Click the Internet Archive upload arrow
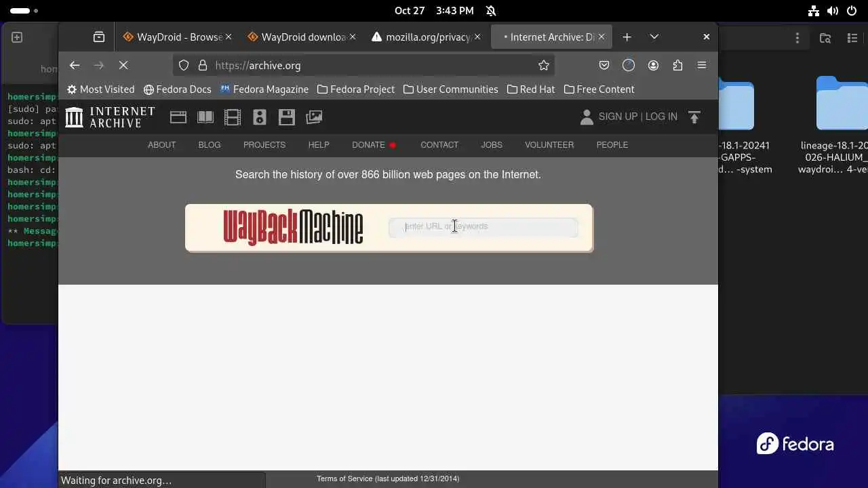 click(x=694, y=117)
